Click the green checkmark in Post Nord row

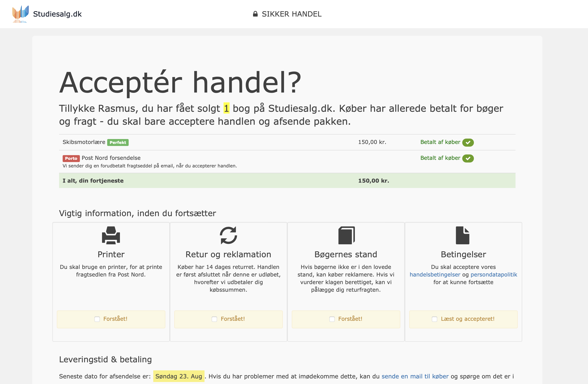click(x=468, y=158)
